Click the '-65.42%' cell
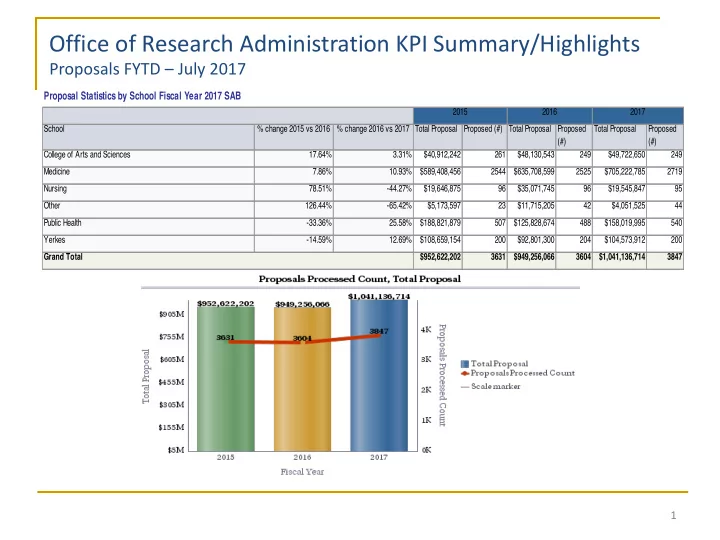 click(373, 209)
